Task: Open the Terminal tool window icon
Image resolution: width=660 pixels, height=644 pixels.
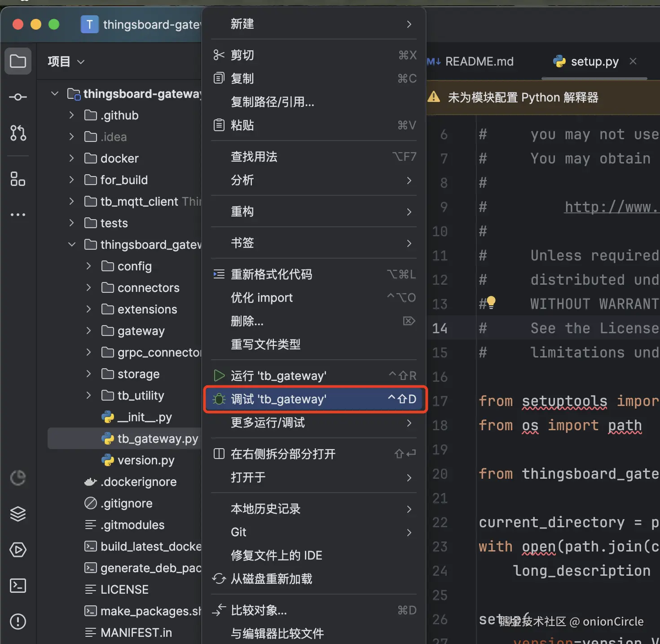Action: (x=18, y=586)
